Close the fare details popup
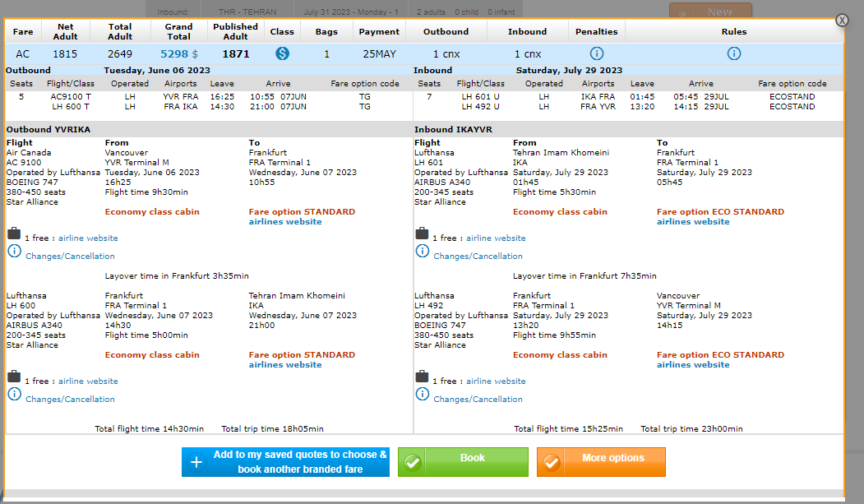Image resolution: width=864 pixels, height=504 pixels. pos(842,20)
